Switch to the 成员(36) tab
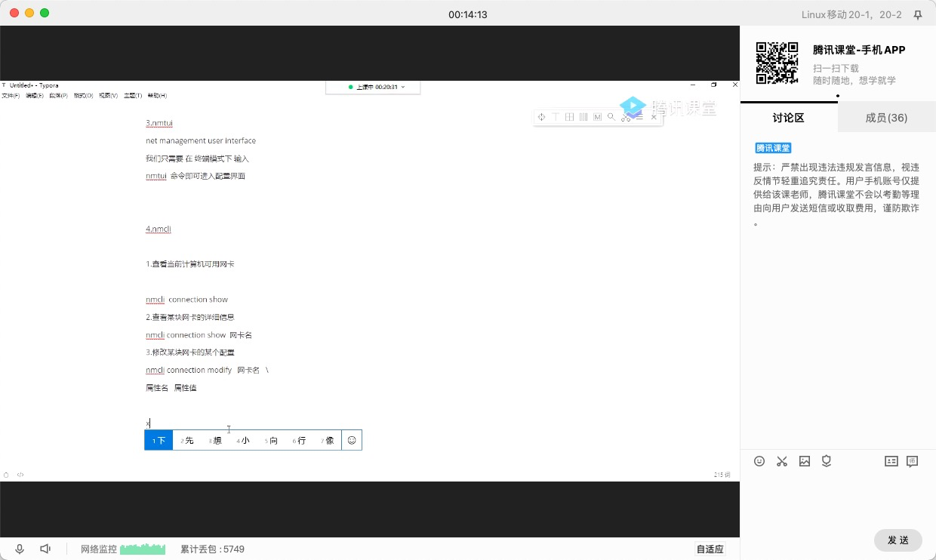The image size is (936, 560). 887,118
